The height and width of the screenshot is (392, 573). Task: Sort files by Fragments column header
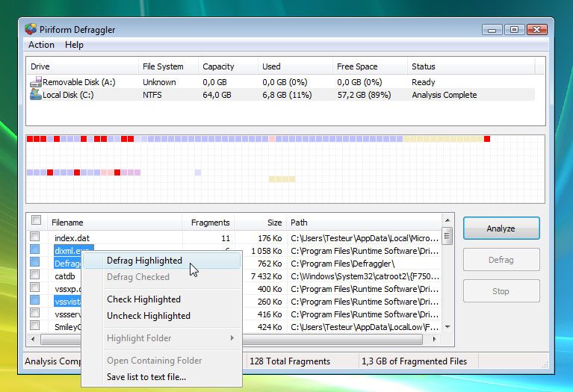point(210,223)
